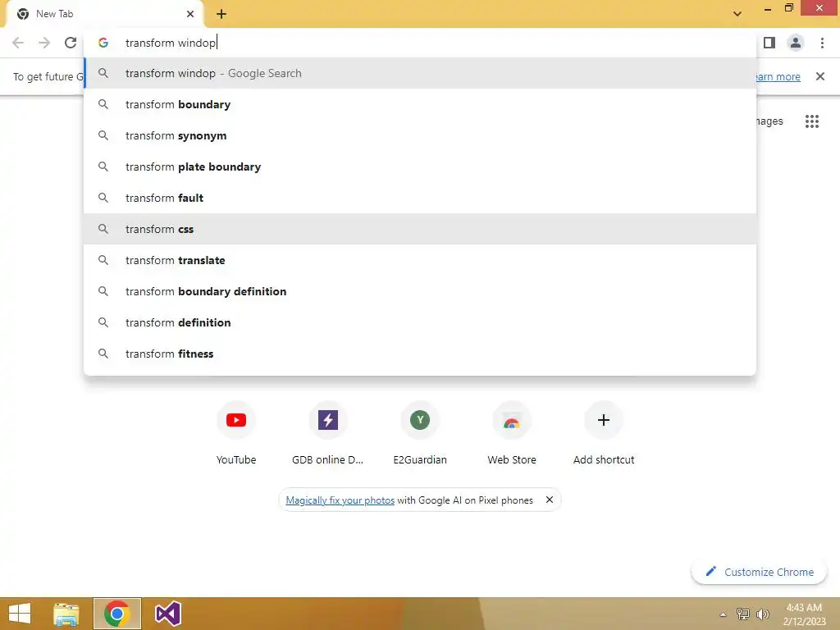Viewport: 840px width, 630px height.
Task: Click the browser back arrow
Action: point(18,43)
